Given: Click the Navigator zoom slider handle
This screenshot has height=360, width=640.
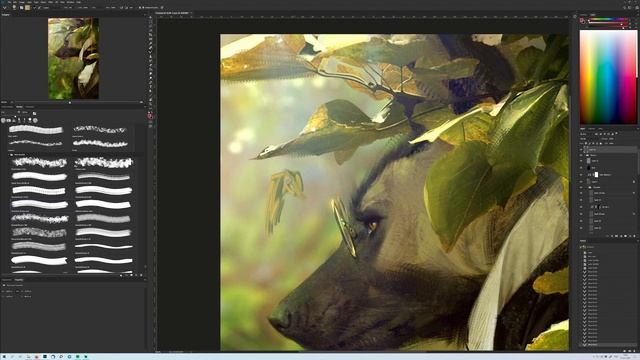Looking at the screenshot, I should pos(70,102).
